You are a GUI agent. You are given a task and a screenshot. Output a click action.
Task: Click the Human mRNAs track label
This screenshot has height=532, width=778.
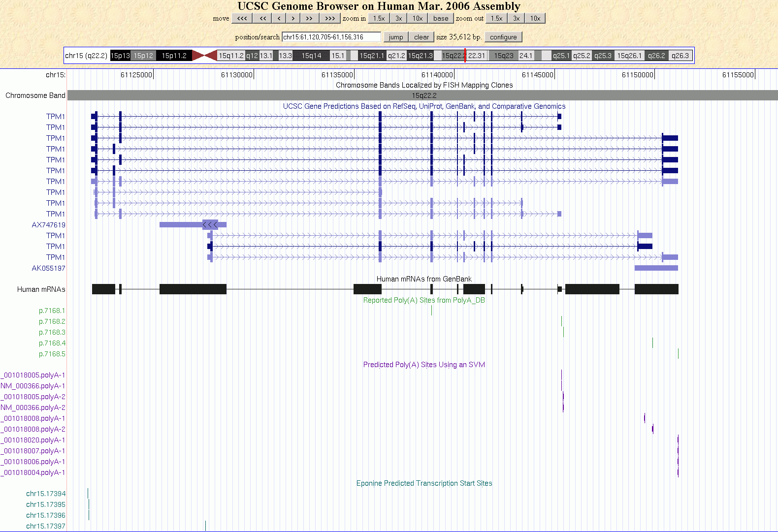(x=41, y=289)
